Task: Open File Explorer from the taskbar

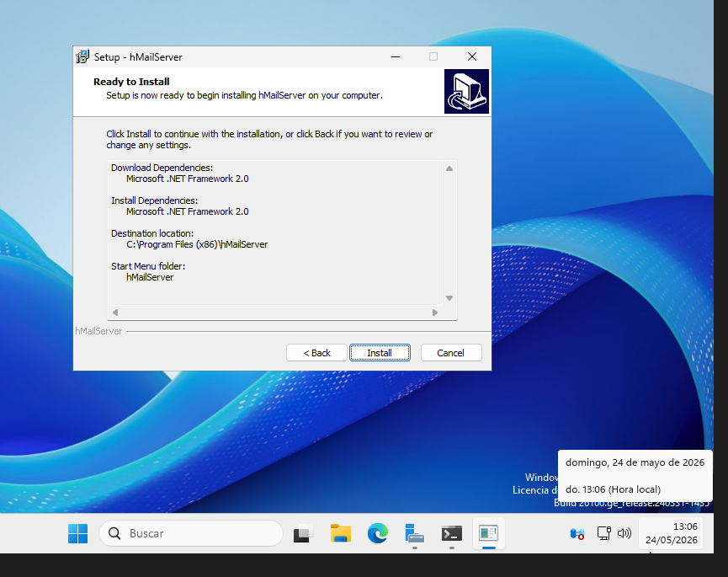Action: [340, 533]
